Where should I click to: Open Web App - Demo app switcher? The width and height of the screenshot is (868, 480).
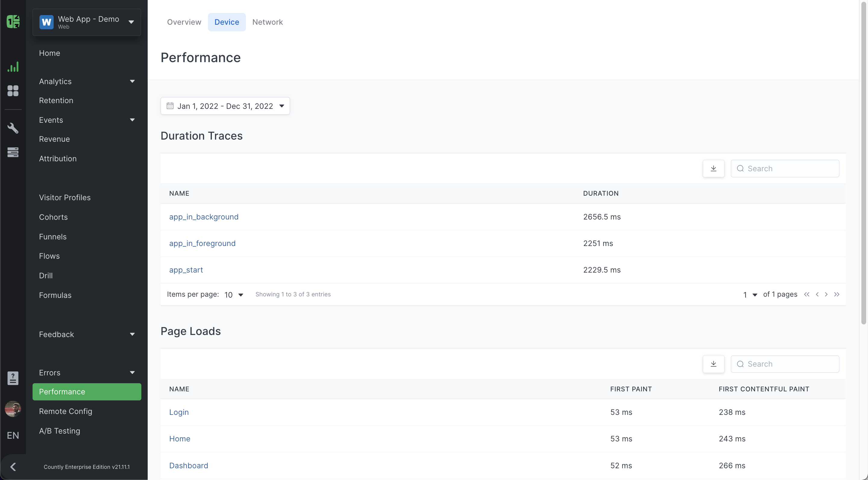click(x=86, y=22)
